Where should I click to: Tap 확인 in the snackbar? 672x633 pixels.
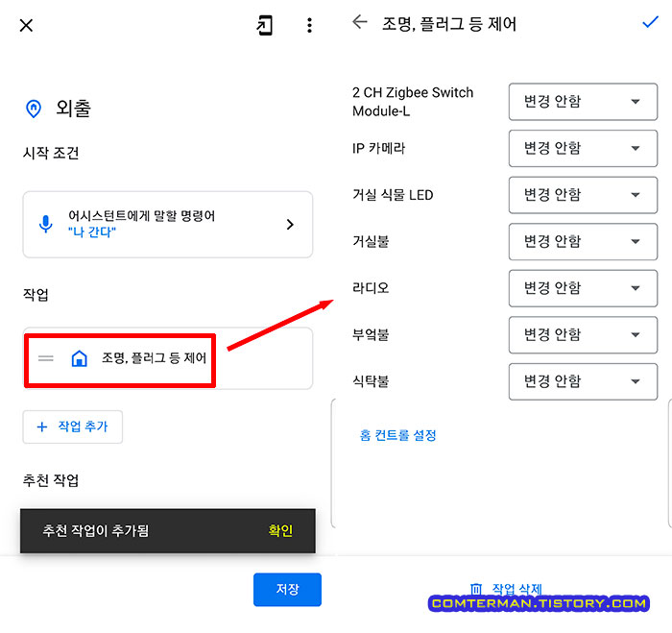click(280, 530)
